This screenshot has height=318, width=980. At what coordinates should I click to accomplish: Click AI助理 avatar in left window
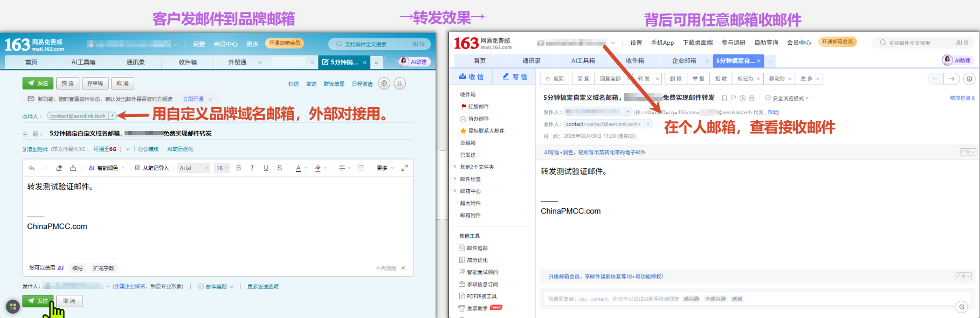click(404, 61)
